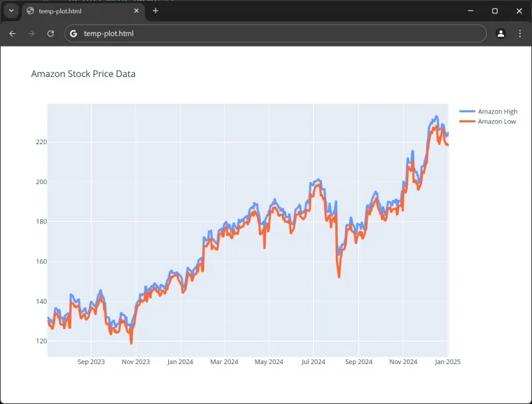
Task: Close the browser window
Action: (519, 11)
